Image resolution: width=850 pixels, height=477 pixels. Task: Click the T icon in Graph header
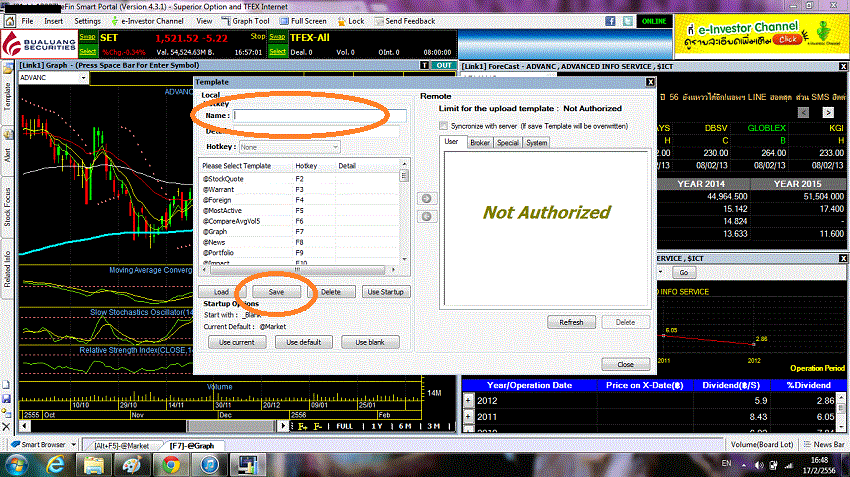tap(424, 65)
